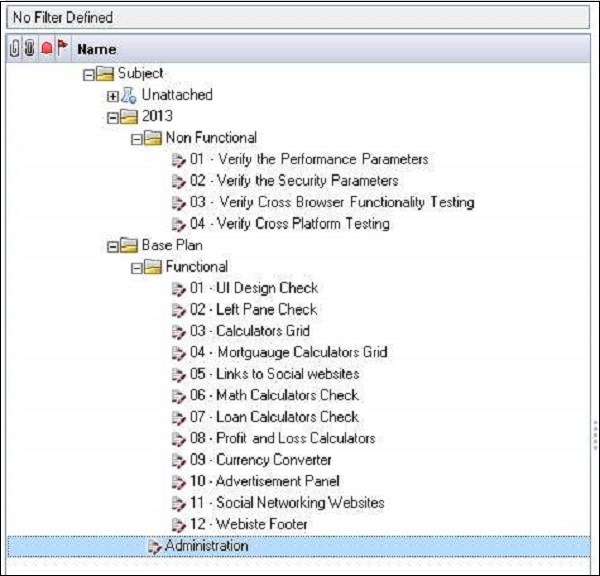Select the Non Functional folder label
This screenshot has height=576, width=600.
pos(211,138)
